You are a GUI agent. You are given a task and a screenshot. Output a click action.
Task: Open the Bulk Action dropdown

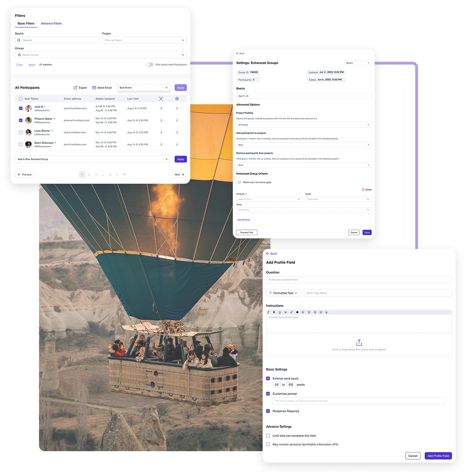pos(144,87)
